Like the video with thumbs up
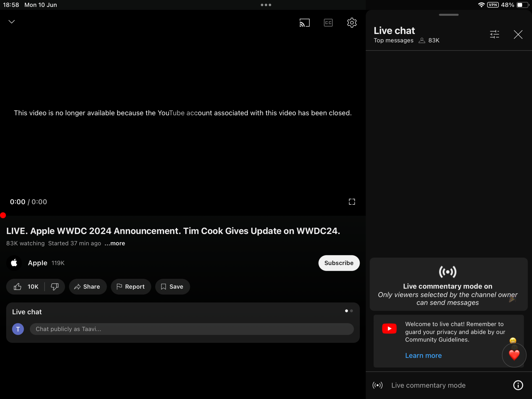This screenshot has width=532, height=399. (x=26, y=286)
